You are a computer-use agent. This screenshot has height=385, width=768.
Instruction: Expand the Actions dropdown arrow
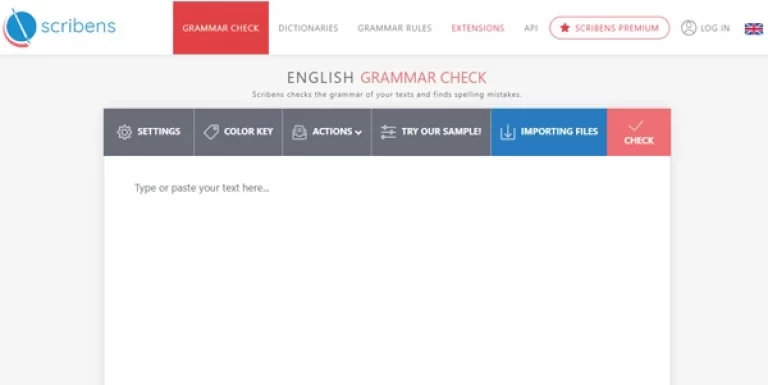pos(359,132)
